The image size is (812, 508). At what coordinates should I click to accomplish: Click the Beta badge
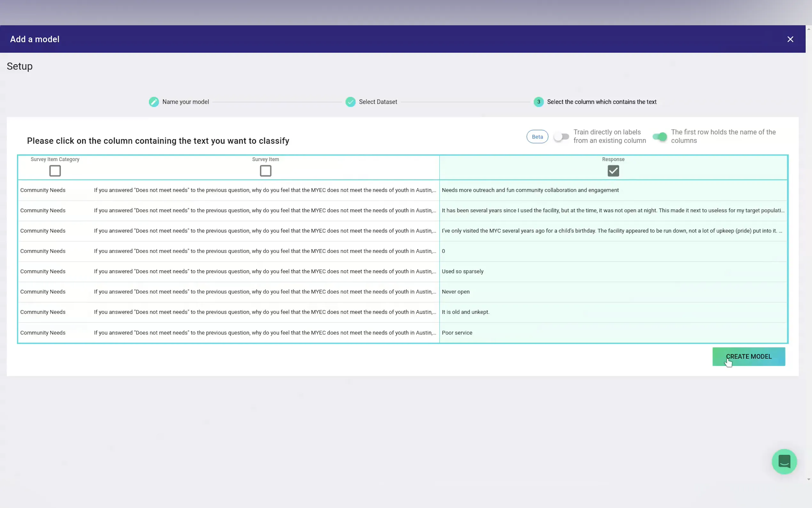537,137
